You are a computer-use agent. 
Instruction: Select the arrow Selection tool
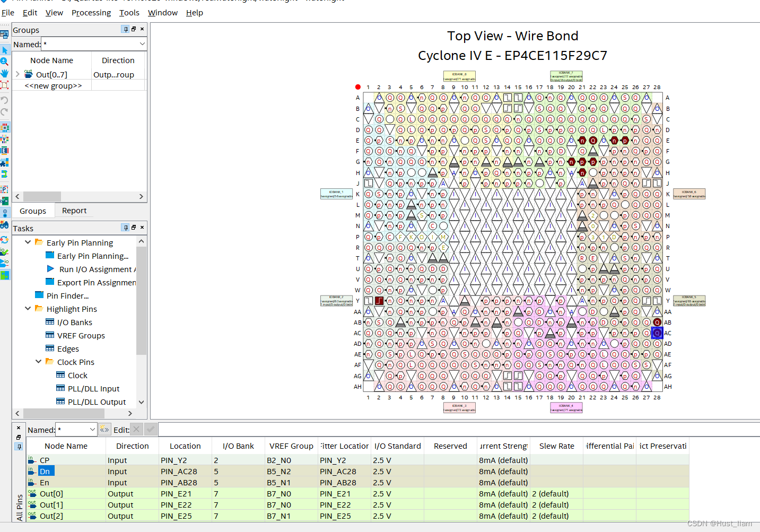(x=5, y=50)
